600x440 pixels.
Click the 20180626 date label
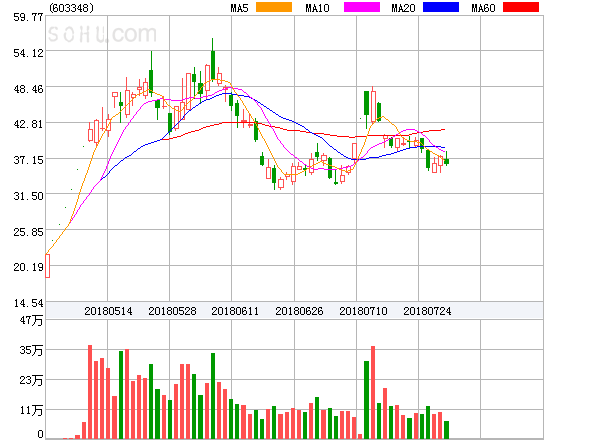click(x=299, y=311)
